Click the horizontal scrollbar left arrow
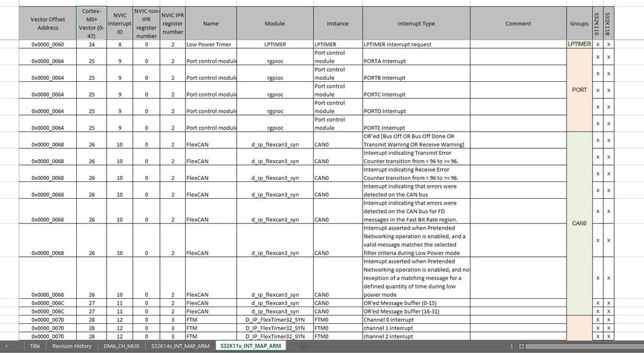 coord(521,347)
